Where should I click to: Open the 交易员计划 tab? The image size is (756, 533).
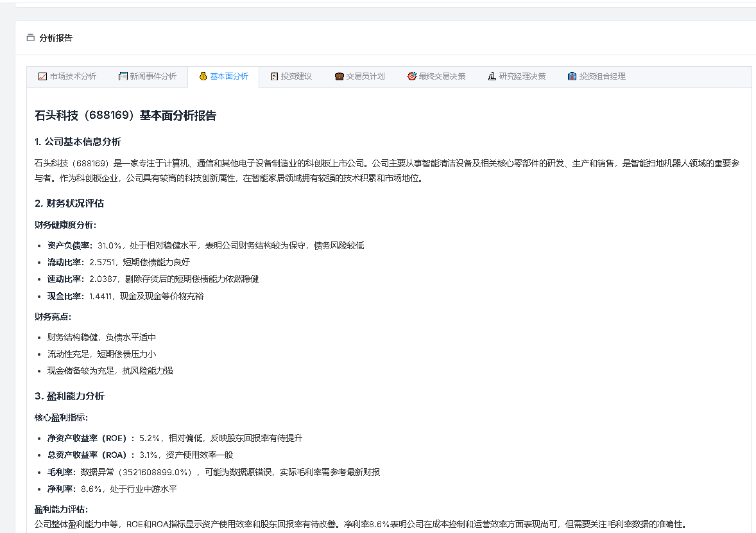click(x=359, y=76)
